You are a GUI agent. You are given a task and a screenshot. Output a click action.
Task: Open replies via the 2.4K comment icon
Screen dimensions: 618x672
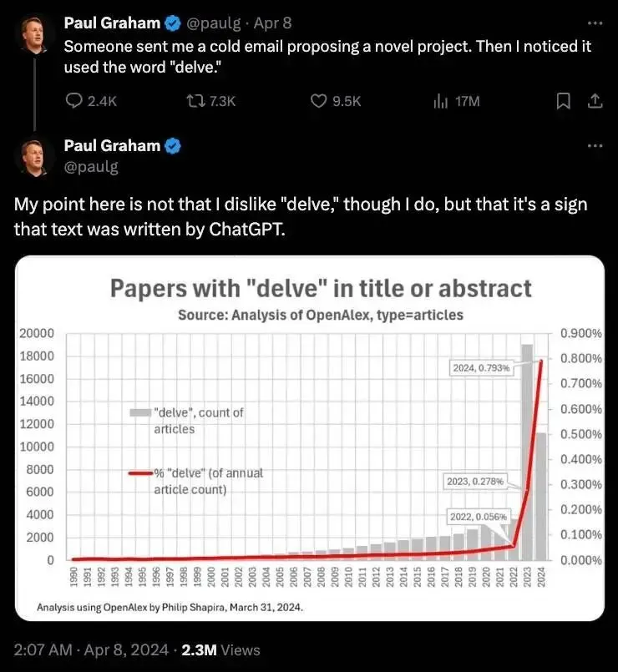point(73,101)
